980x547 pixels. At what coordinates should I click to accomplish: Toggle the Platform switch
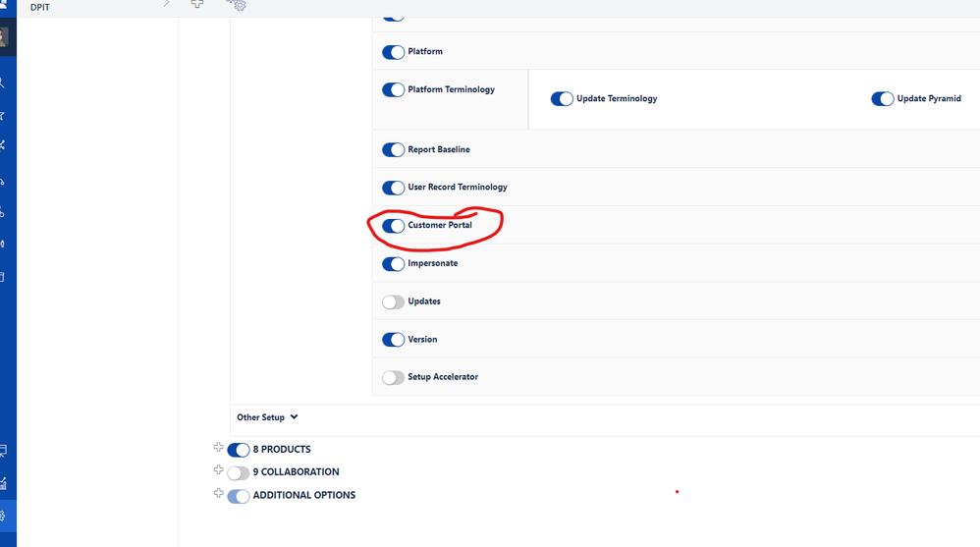393,52
